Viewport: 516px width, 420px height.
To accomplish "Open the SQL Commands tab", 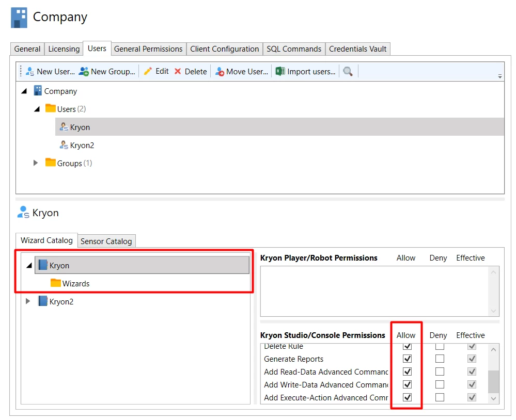I will [294, 49].
